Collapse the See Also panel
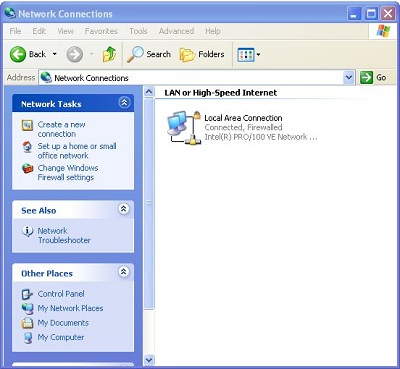Viewport: 400px width, 369px height. pyautogui.click(x=124, y=209)
